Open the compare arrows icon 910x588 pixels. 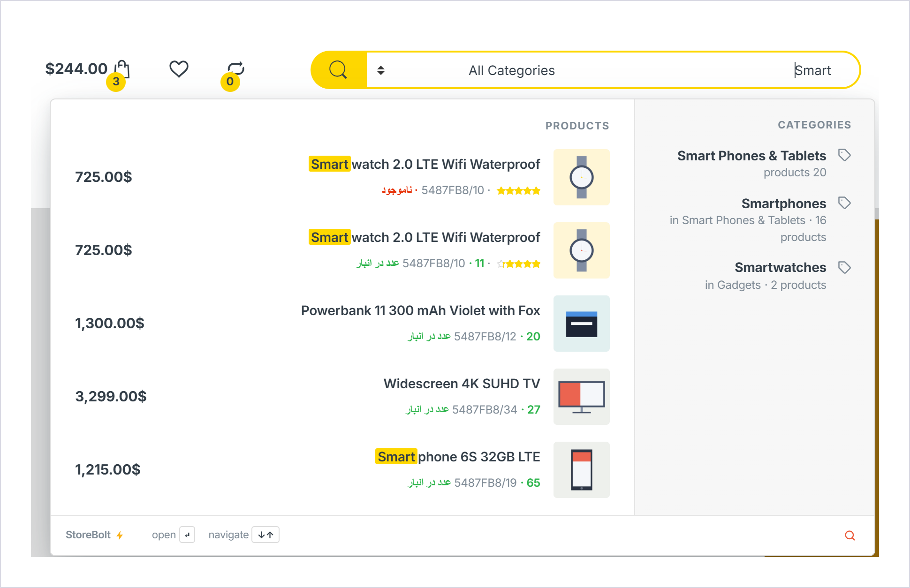[x=236, y=68]
